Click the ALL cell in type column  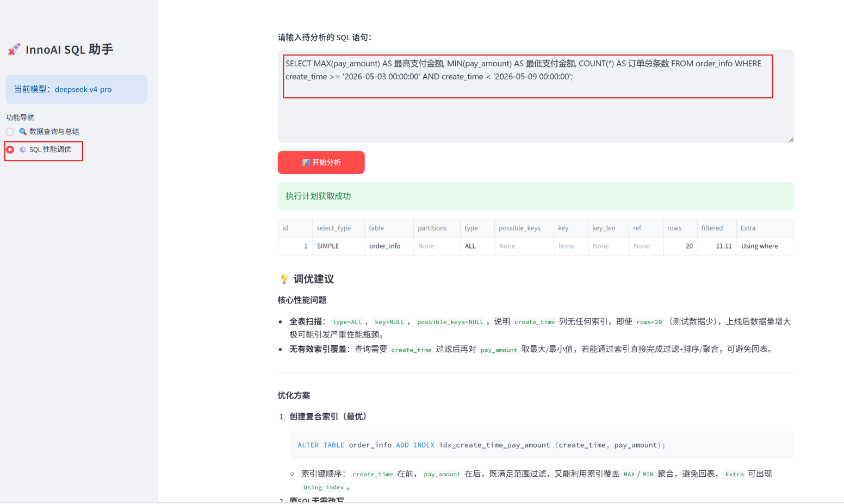[477, 246]
